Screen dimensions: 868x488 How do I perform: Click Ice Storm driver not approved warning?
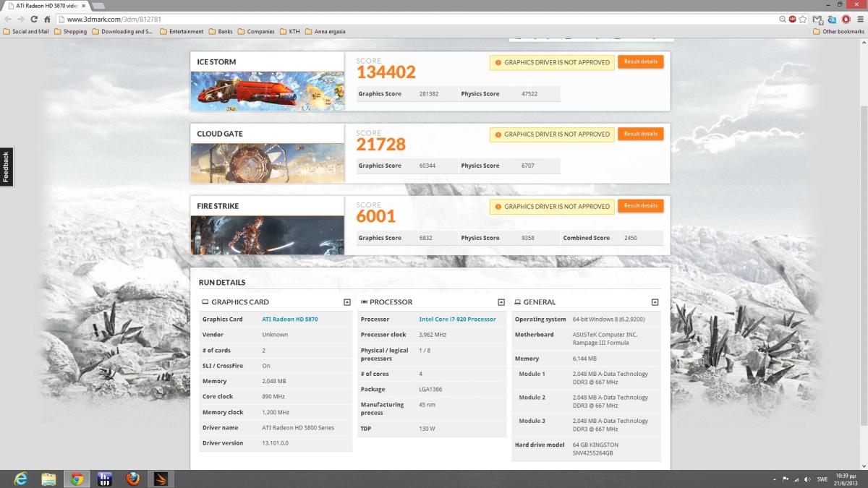point(552,63)
